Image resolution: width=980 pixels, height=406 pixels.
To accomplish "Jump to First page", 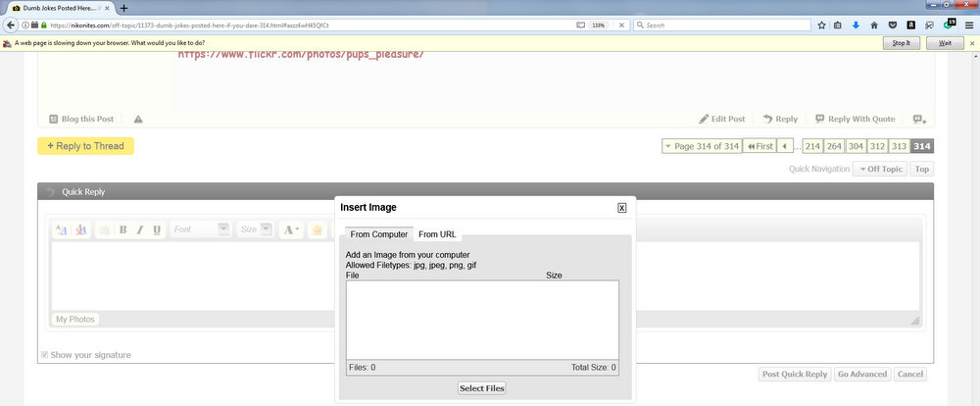I will 759,146.
